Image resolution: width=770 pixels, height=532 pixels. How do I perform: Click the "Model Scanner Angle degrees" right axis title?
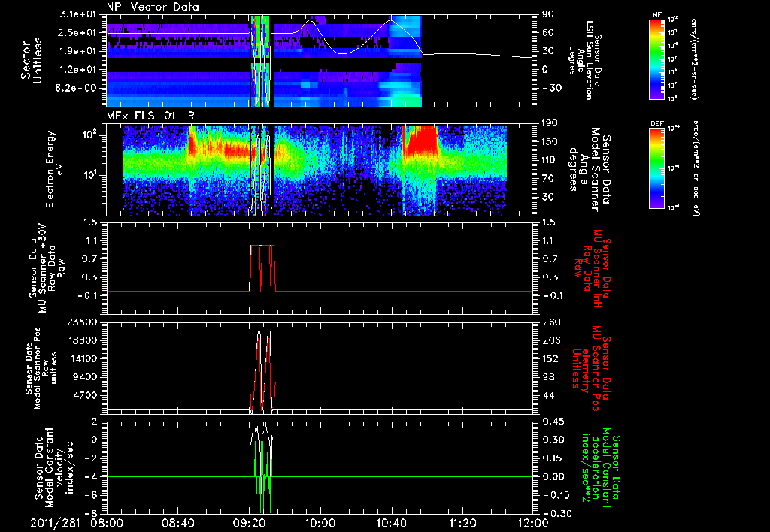click(590, 169)
